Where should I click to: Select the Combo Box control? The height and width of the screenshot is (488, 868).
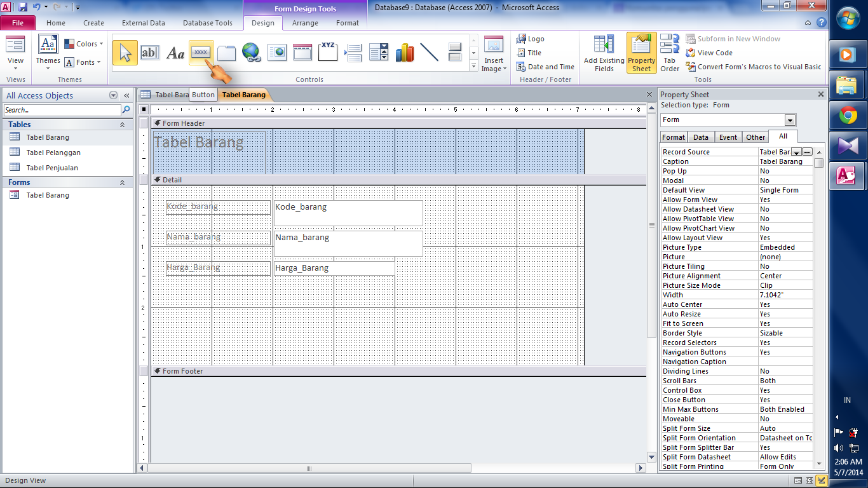(x=379, y=53)
